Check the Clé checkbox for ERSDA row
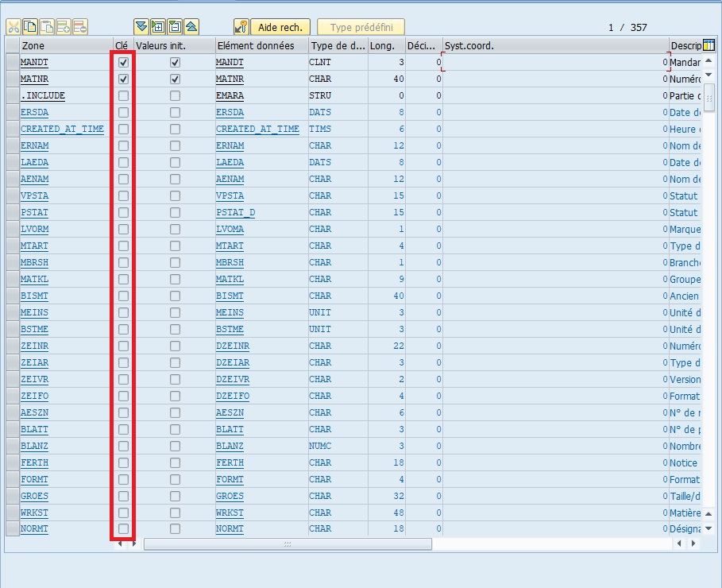Screen dimensions: 722x588 [x=123, y=113]
